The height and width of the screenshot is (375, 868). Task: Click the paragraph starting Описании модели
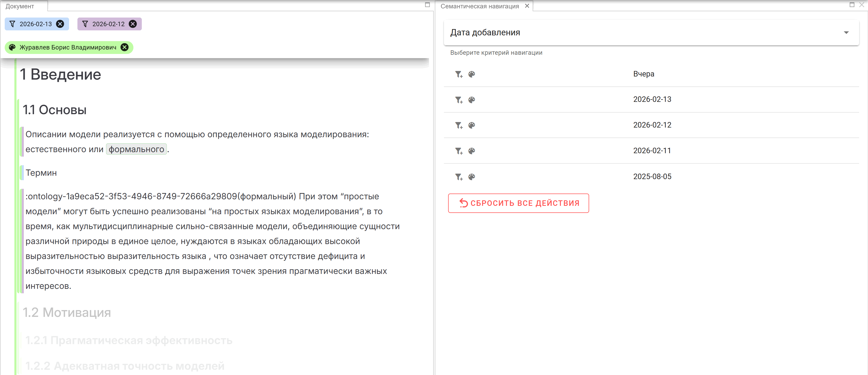pyautogui.click(x=197, y=142)
